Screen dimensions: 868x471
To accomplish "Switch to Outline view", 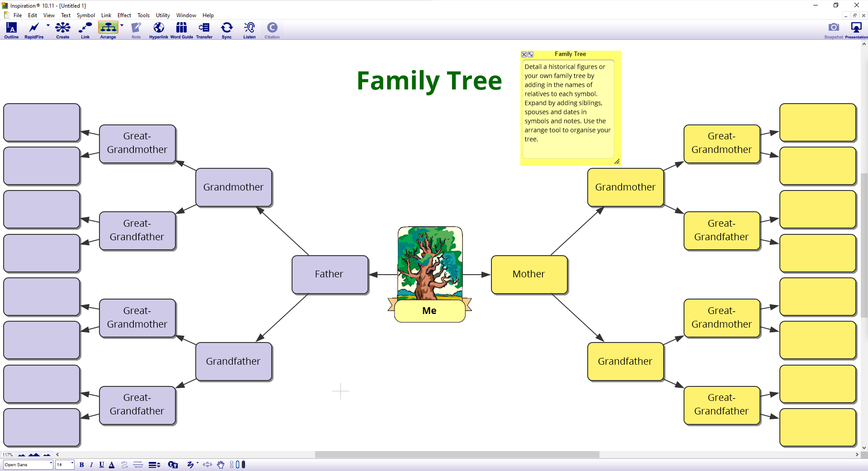I will pyautogui.click(x=11, y=30).
